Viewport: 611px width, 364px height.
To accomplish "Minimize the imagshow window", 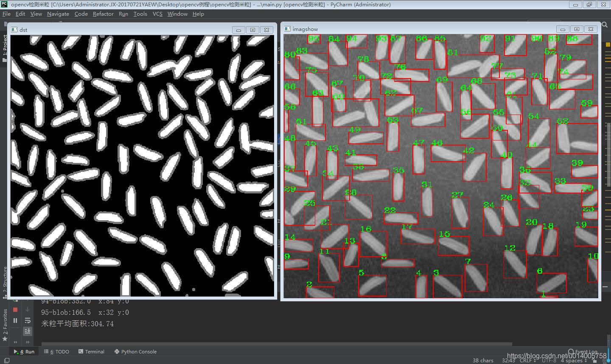I will pyautogui.click(x=563, y=29).
